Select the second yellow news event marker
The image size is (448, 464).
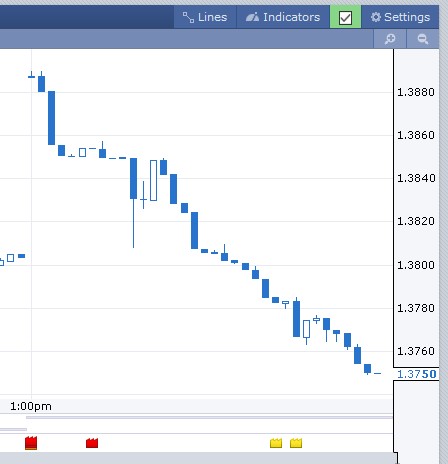pyautogui.click(x=296, y=443)
